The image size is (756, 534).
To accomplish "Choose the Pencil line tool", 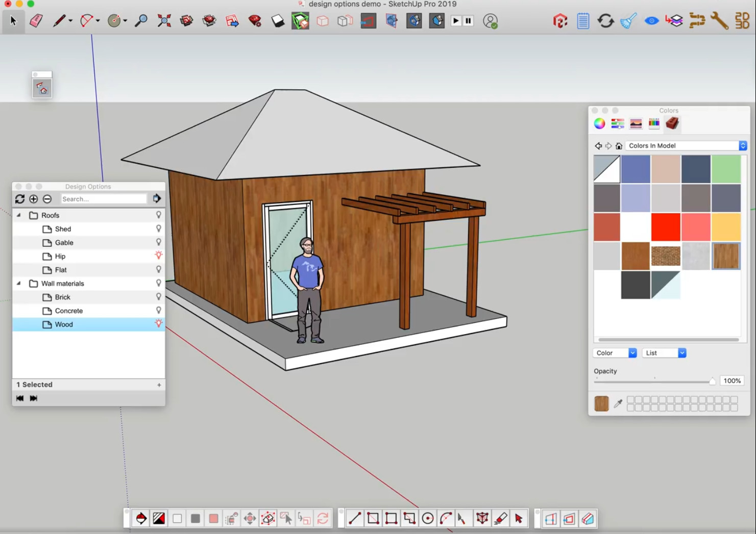I will (x=59, y=21).
